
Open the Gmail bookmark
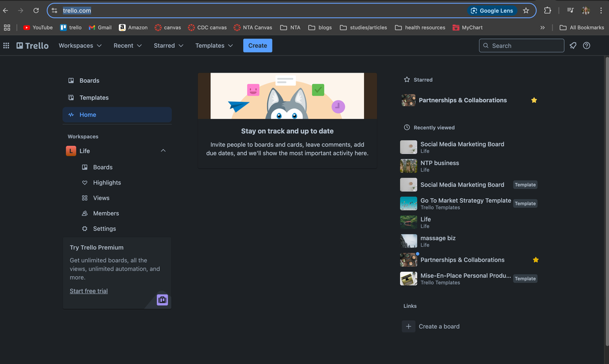point(100,27)
